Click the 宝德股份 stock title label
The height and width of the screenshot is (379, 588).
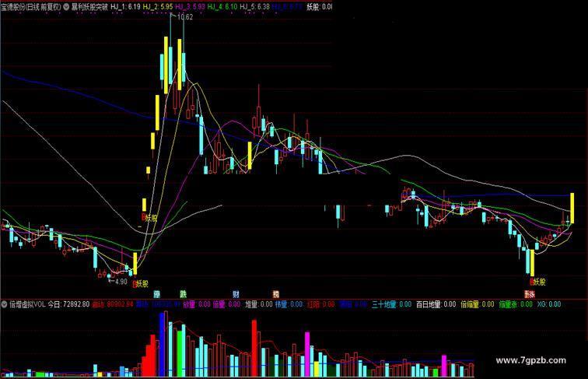12,7
